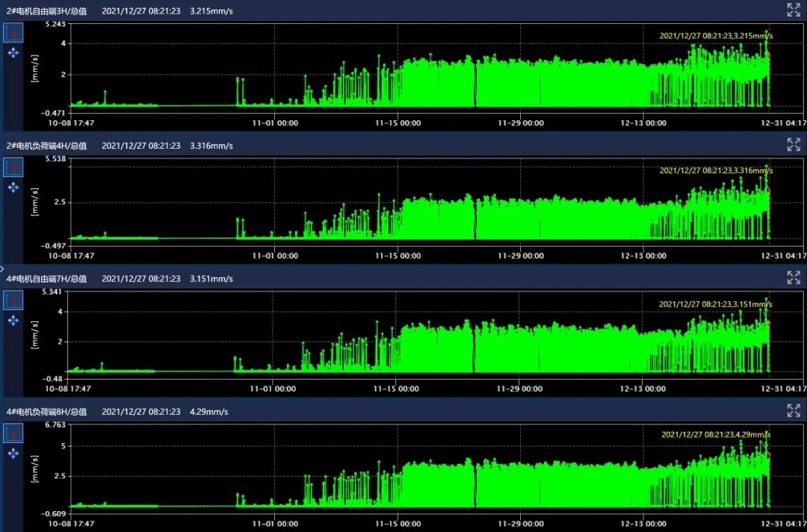Select the pan arrows tool in 4#电机负荷端8H chart

click(x=13, y=454)
